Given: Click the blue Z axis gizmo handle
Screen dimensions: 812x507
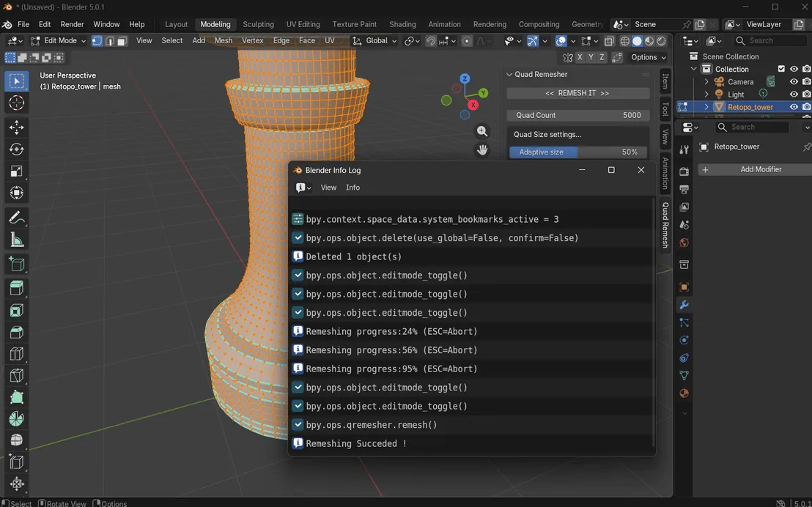Looking at the screenshot, I should [x=465, y=78].
